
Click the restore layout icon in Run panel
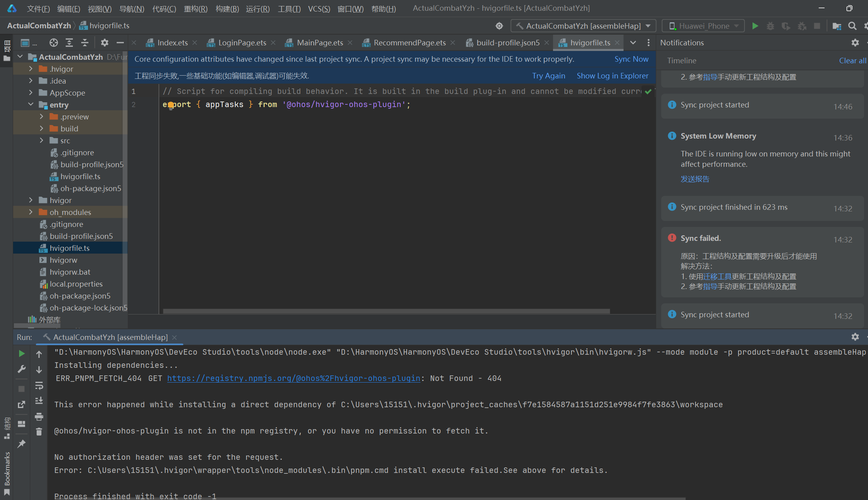[22, 424]
